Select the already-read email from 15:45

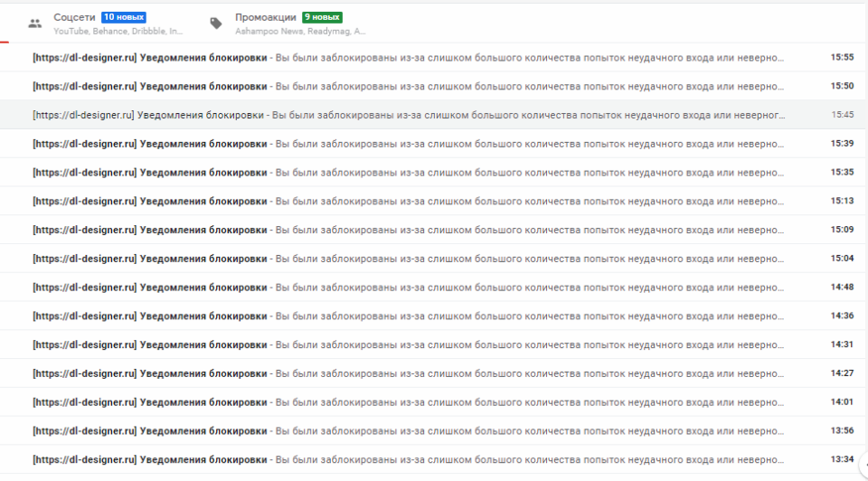407,115
